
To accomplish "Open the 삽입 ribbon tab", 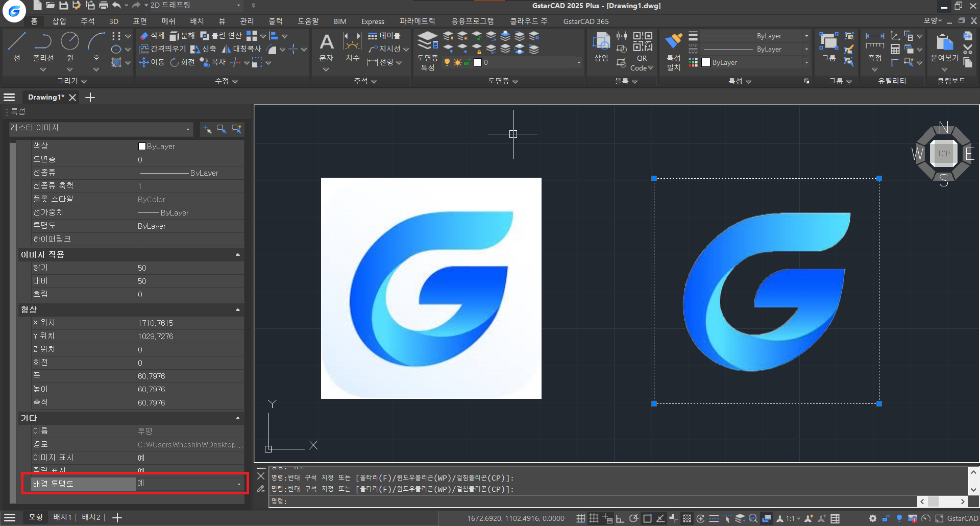I will pyautogui.click(x=59, y=21).
